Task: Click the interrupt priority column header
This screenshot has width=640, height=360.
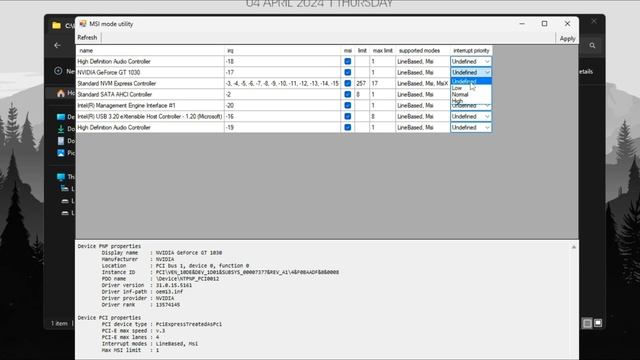Action: point(471,51)
